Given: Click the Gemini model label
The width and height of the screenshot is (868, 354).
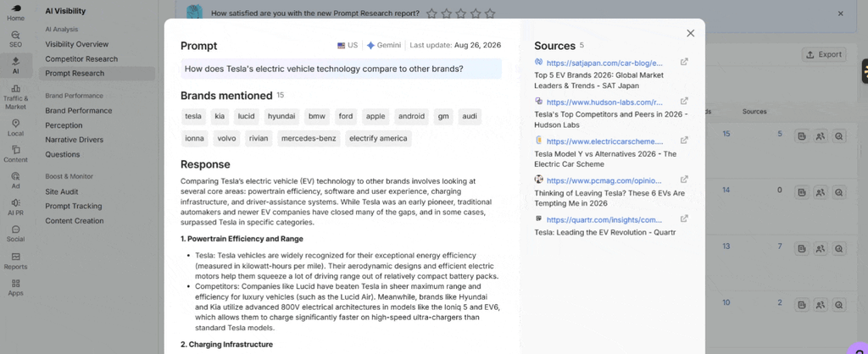Looking at the screenshot, I should [384, 46].
